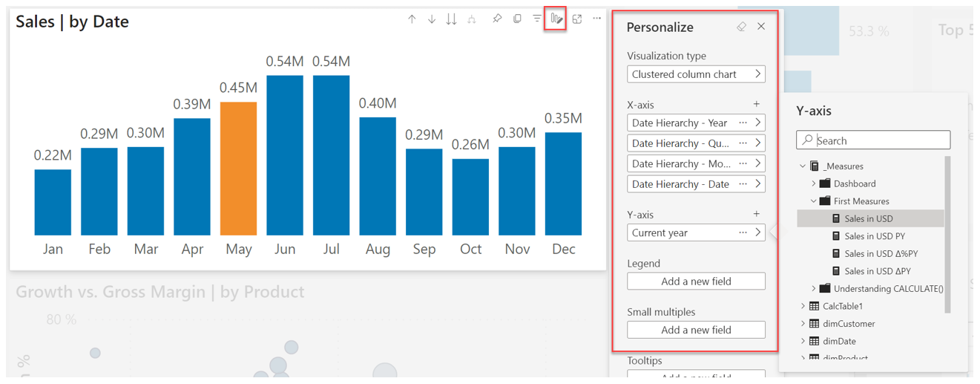Expand the Date Hierarchy - Date field chevron
Viewport: 980px width, 384px height.
[x=757, y=183]
